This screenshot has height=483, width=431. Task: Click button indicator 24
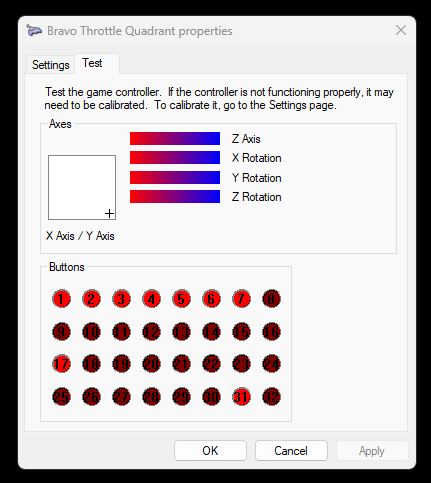click(x=271, y=364)
